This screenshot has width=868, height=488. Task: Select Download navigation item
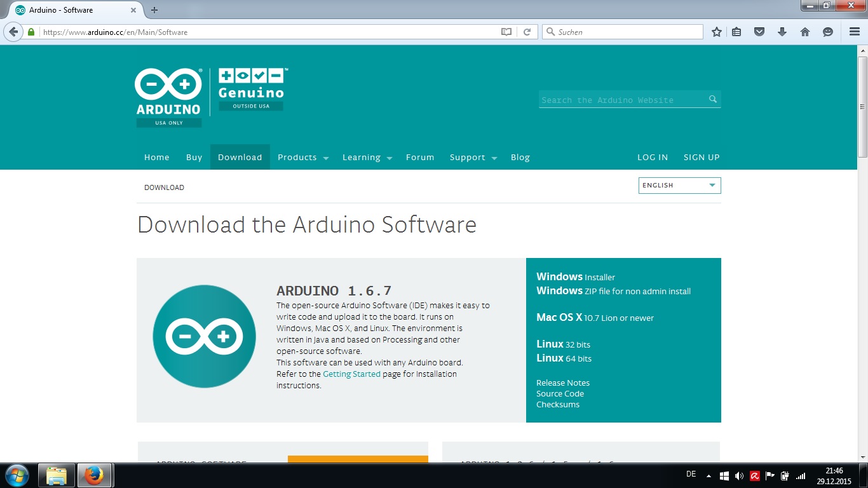coord(240,157)
